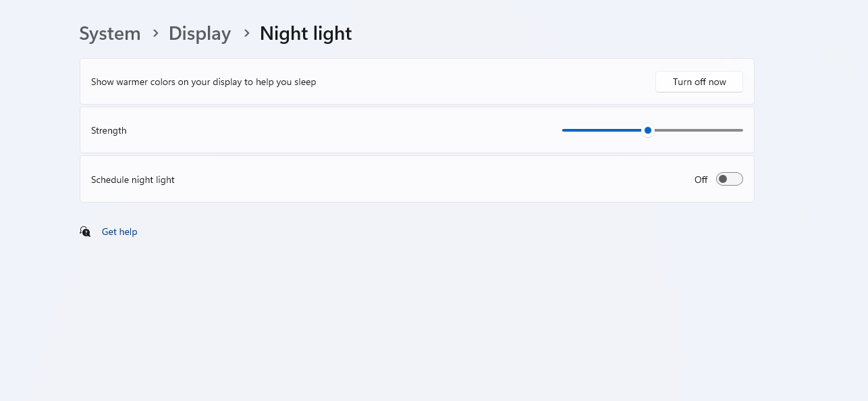
Task: Click the Turn off now button
Action: [699, 82]
